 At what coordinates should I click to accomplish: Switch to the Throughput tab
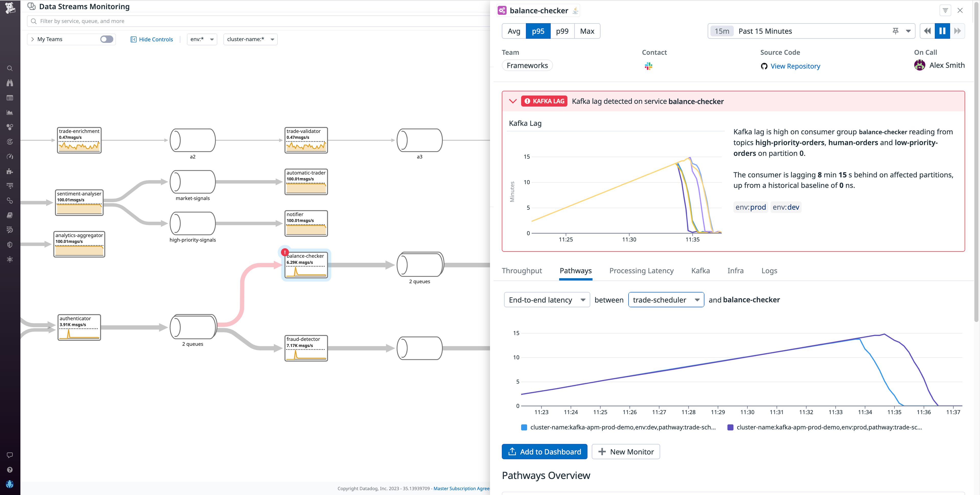pyautogui.click(x=522, y=270)
